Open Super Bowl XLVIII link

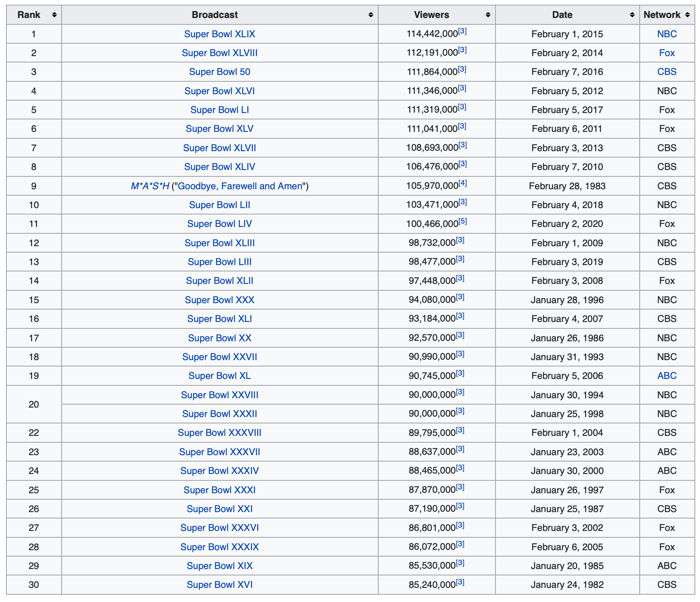coord(219,53)
